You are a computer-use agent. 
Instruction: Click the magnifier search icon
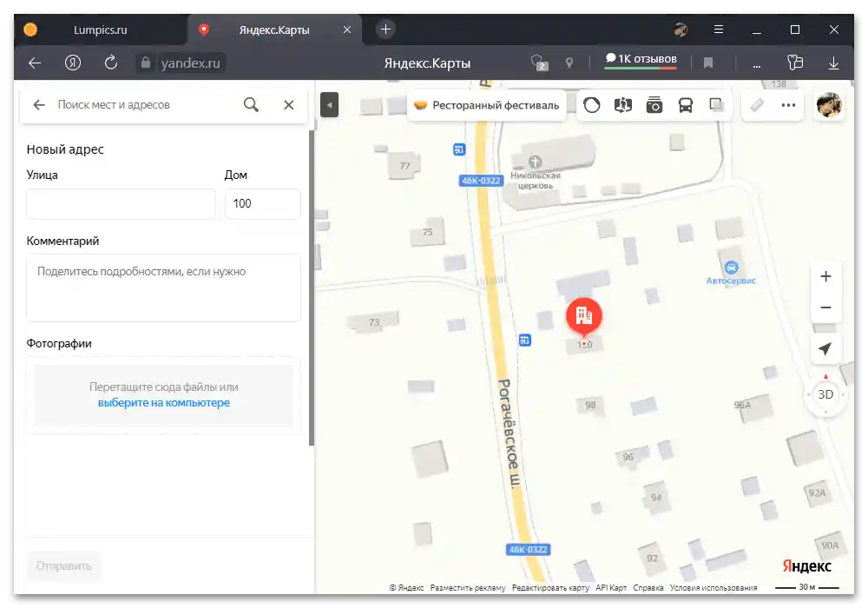[x=252, y=104]
